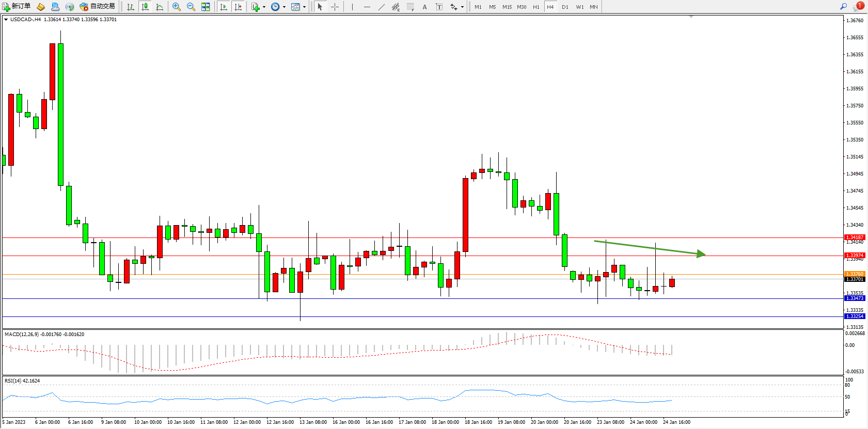Toggle chart auto-scroll to latest bar

224,7
